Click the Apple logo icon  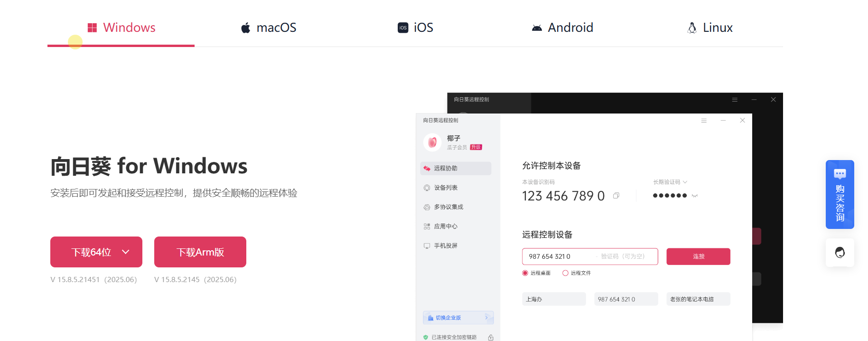(x=245, y=28)
